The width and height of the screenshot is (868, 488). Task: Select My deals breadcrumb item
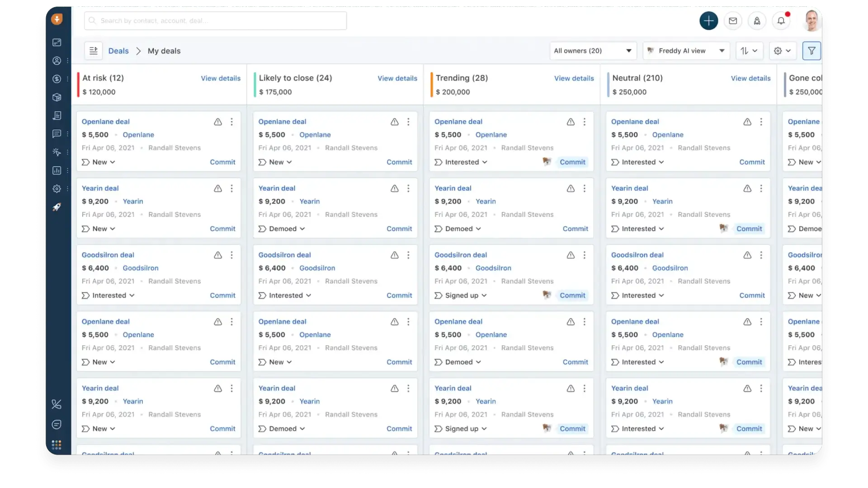(164, 51)
